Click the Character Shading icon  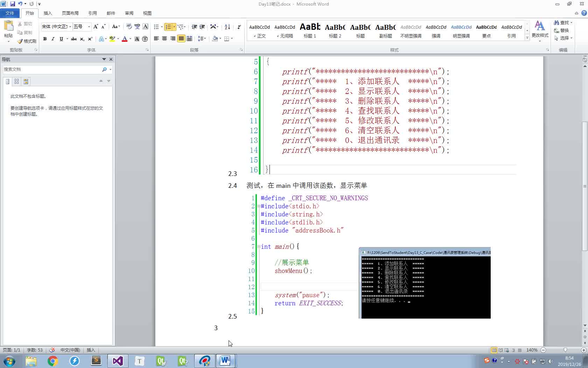coord(137,39)
